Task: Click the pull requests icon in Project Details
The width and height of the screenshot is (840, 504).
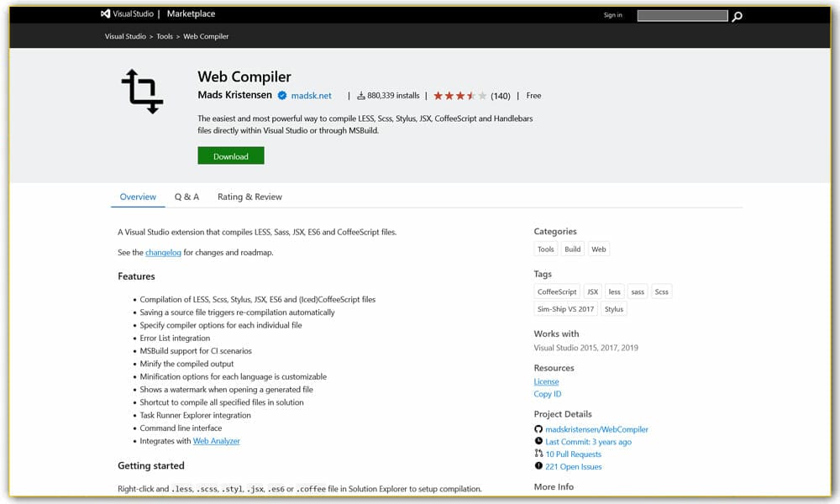Action: [538, 454]
